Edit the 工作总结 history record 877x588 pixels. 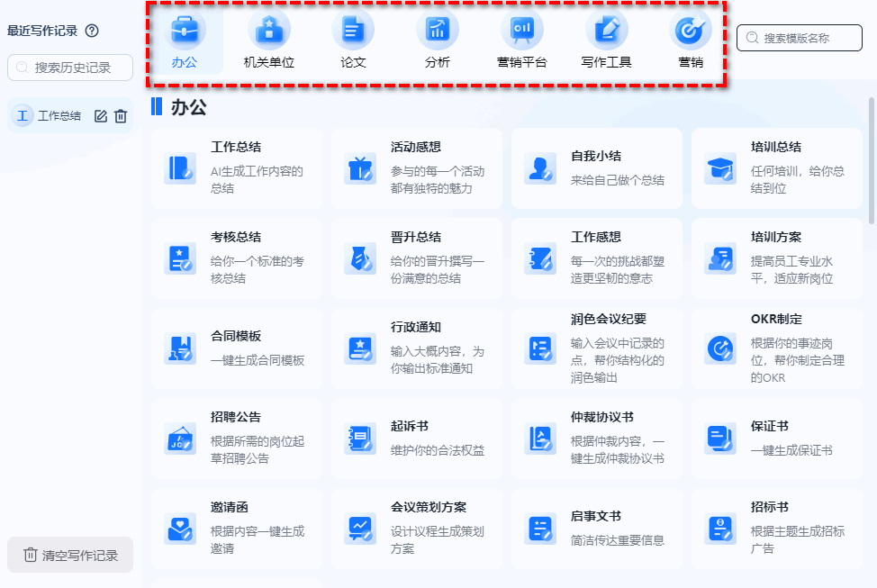[x=101, y=116]
